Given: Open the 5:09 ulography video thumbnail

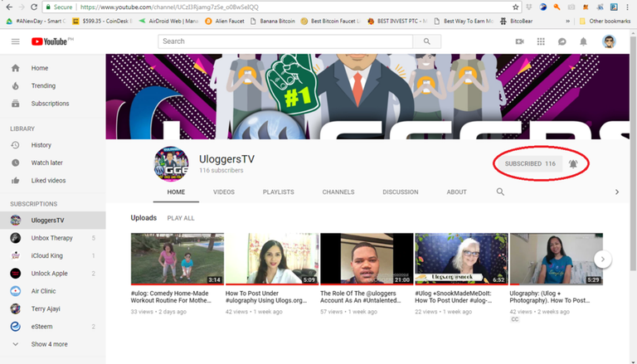Looking at the screenshot, I should [x=272, y=259].
